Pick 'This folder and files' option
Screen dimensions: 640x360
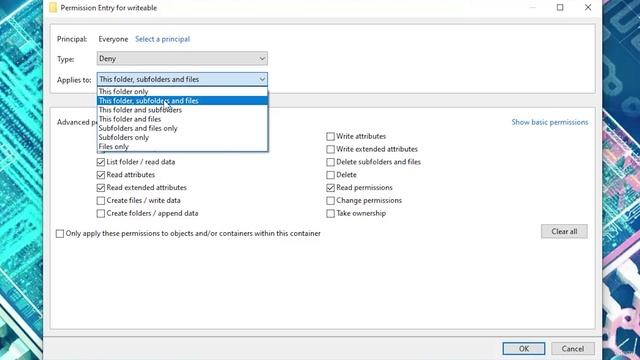[182, 119]
